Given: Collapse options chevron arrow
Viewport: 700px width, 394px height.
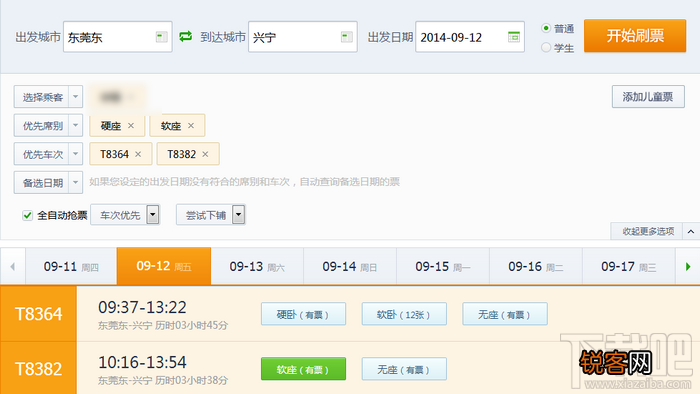Looking at the screenshot, I should pyautogui.click(x=691, y=232).
